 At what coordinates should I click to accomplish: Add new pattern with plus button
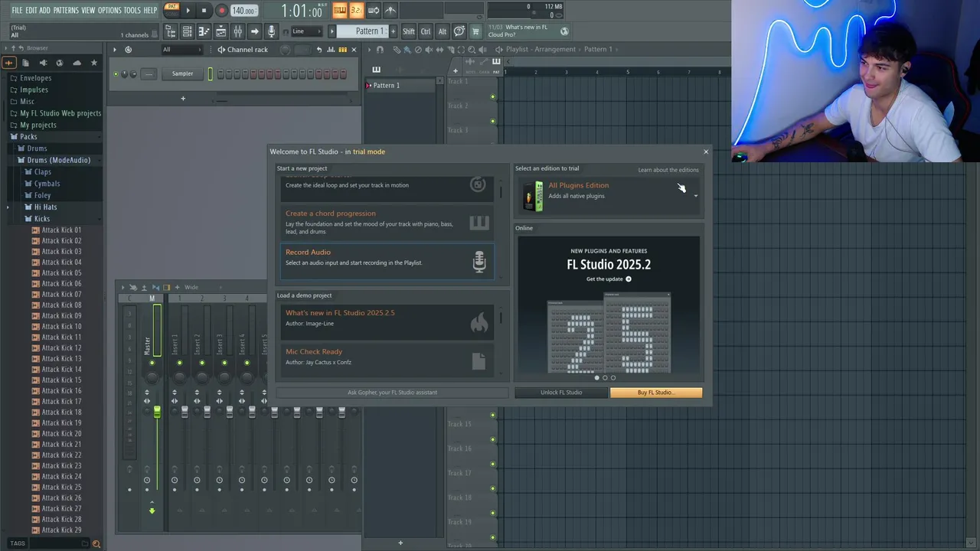click(x=394, y=31)
